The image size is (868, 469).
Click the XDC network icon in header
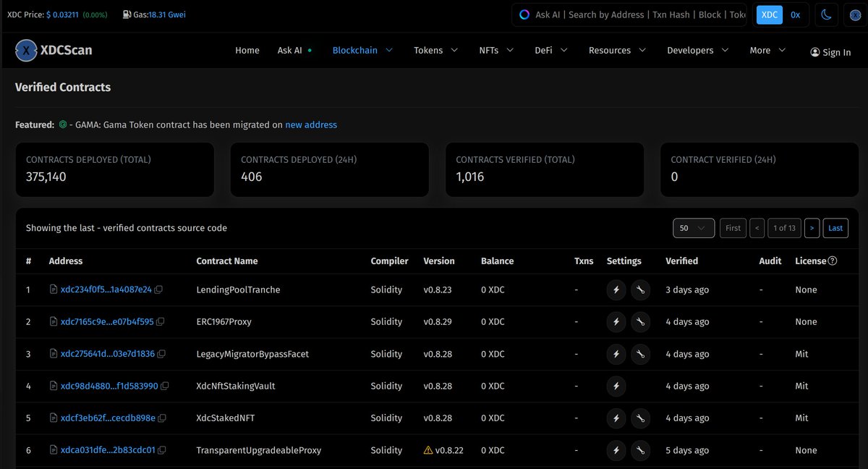[x=854, y=14]
